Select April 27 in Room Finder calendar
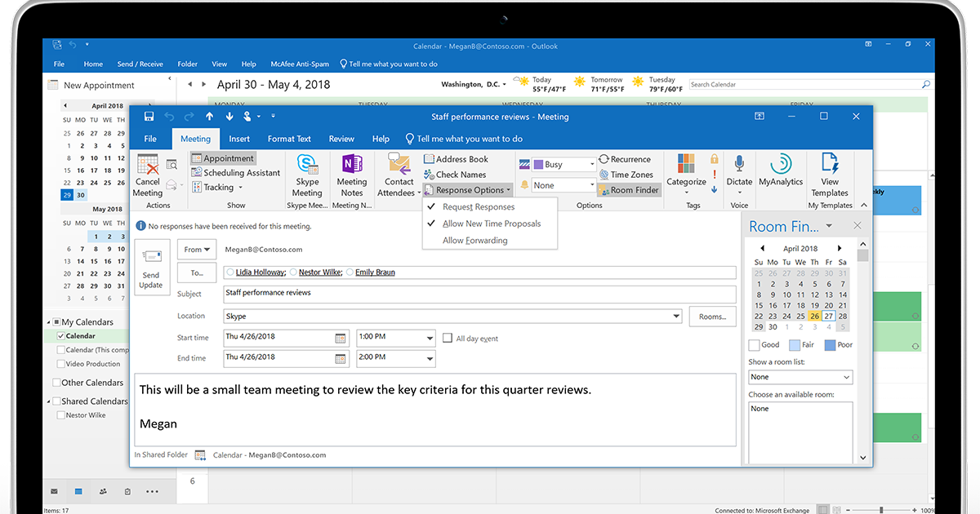 click(828, 317)
